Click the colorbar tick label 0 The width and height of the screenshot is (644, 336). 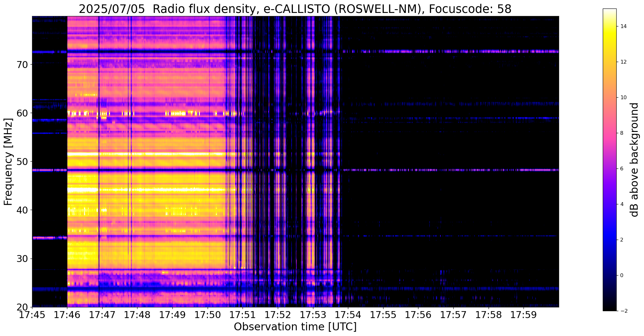click(x=621, y=276)
